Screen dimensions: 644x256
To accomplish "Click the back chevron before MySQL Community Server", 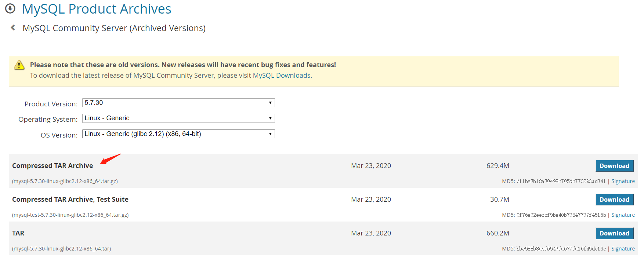I will tap(13, 28).
